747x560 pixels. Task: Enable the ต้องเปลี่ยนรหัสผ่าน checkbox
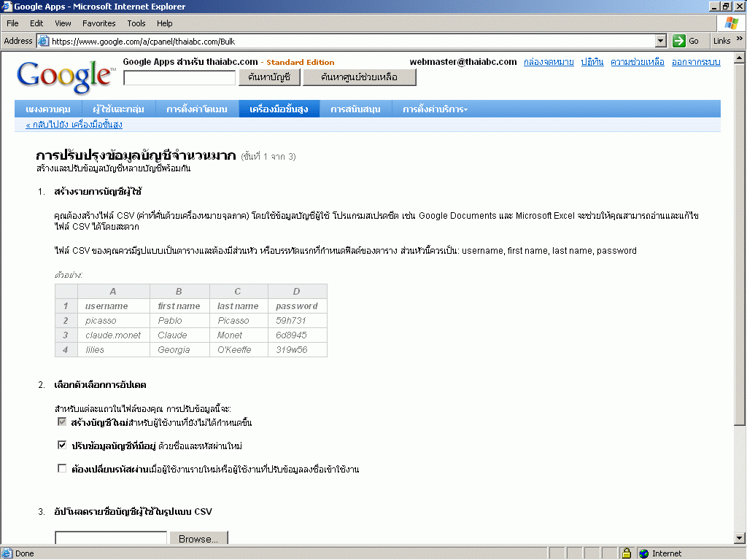(62, 469)
